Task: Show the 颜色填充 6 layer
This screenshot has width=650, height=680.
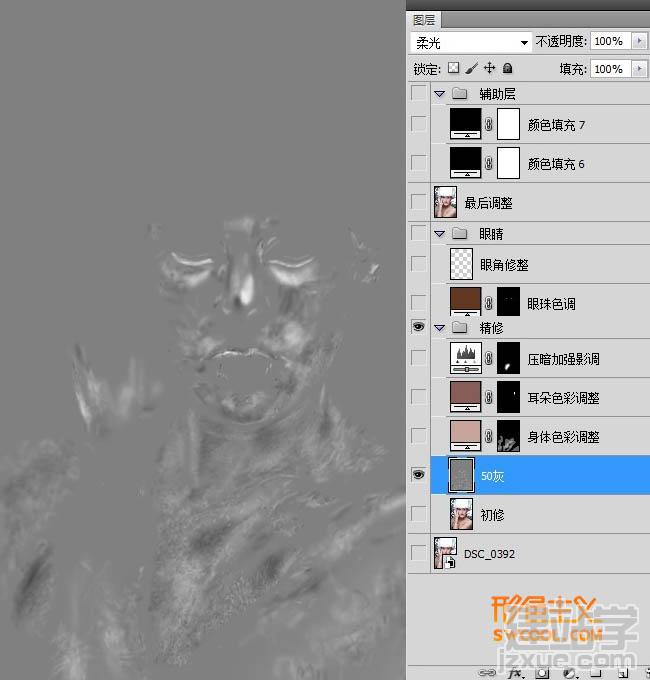Action: [x=418, y=163]
